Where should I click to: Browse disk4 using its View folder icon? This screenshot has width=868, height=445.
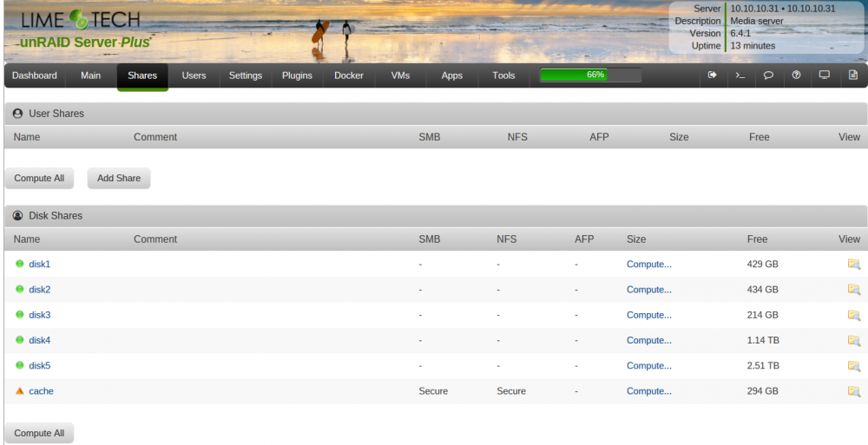pos(854,340)
